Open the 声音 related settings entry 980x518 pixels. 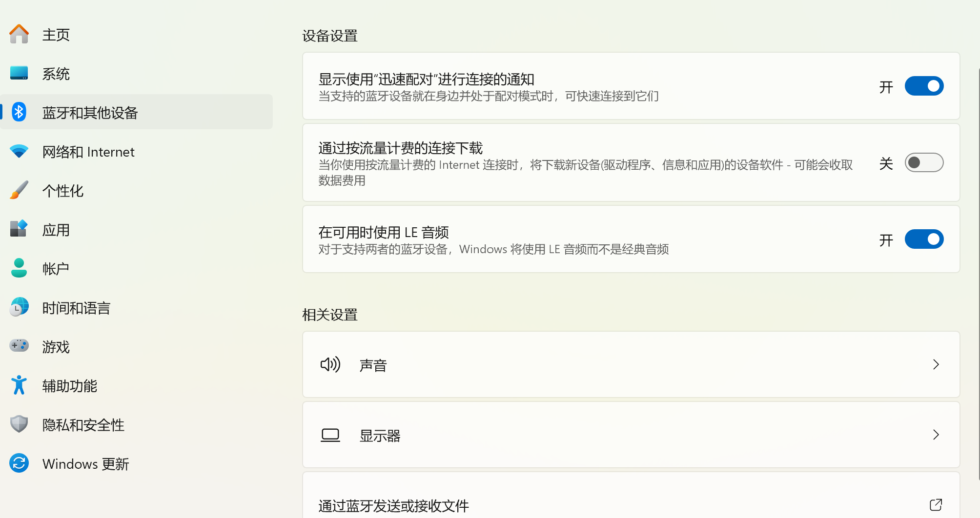tap(373, 365)
